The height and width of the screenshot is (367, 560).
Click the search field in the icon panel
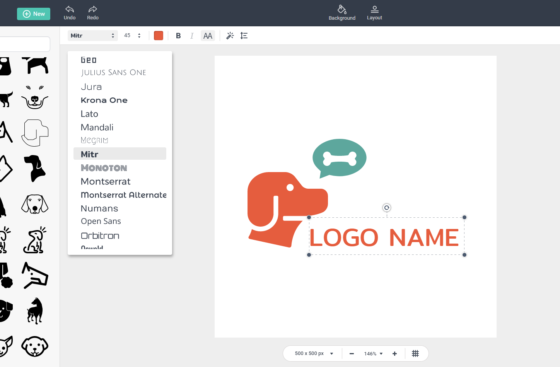coord(24,44)
